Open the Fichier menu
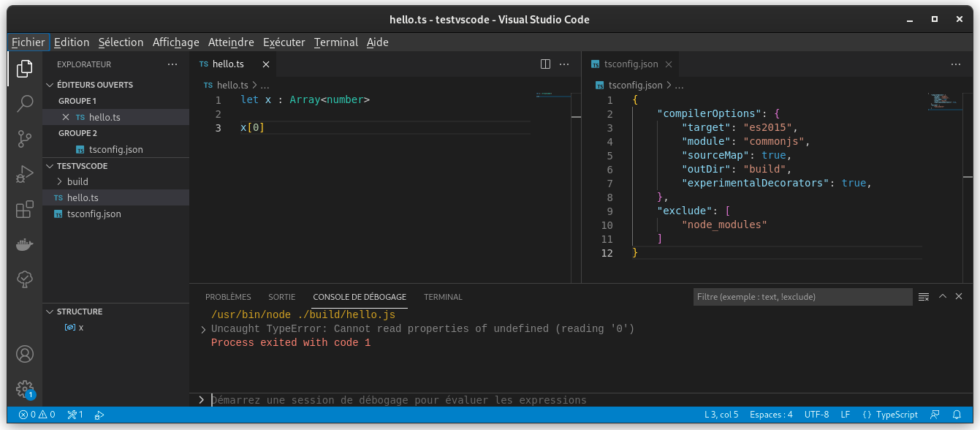Viewport: 980px width, 430px height. coord(29,42)
